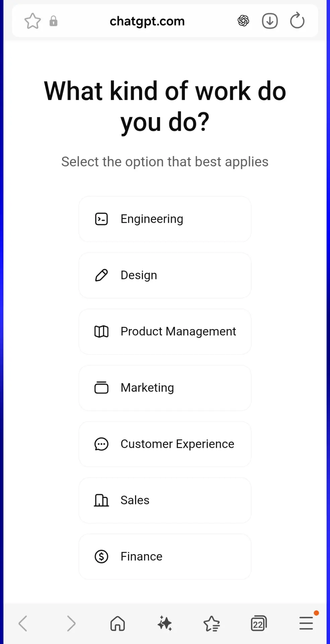Open the downloads arrow icon

coord(270,21)
